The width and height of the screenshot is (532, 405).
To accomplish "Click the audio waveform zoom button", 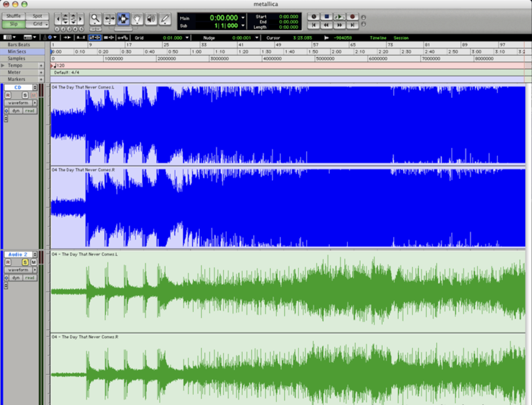I will point(66,19).
